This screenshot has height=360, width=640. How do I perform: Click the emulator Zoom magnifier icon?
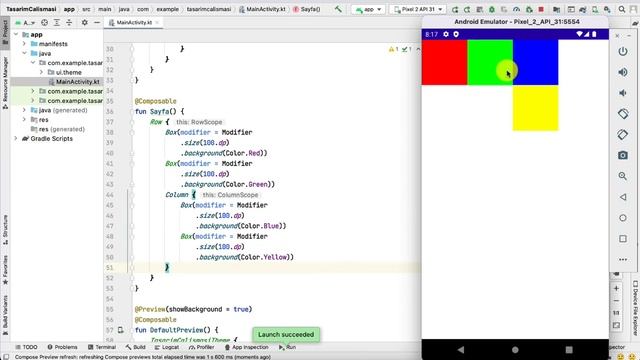click(623, 176)
